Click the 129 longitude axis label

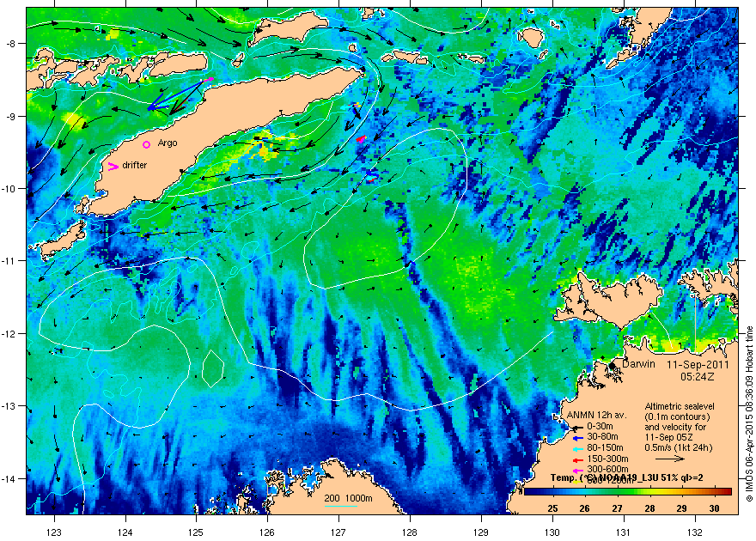(481, 532)
